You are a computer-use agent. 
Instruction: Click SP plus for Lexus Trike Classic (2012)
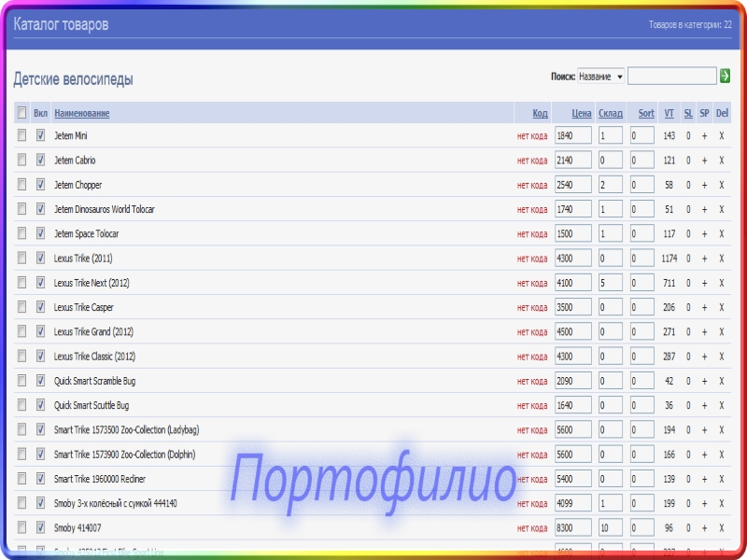coord(704,357)
